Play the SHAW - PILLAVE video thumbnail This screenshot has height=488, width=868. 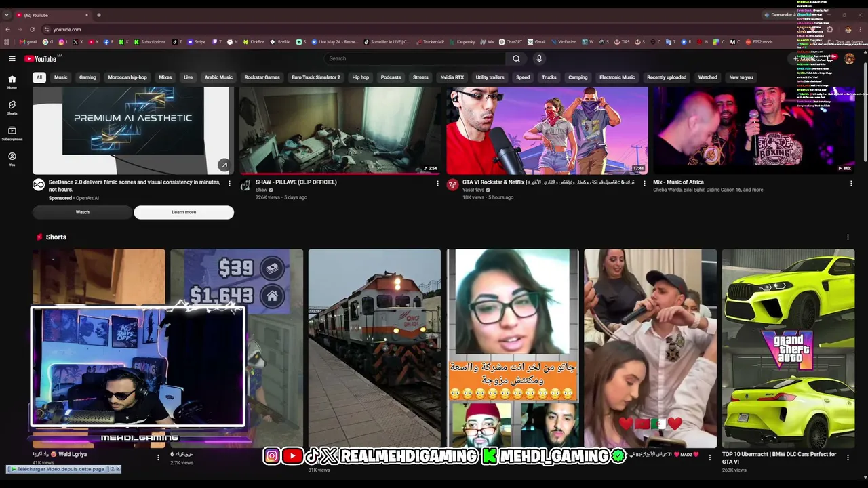point(340,131)
